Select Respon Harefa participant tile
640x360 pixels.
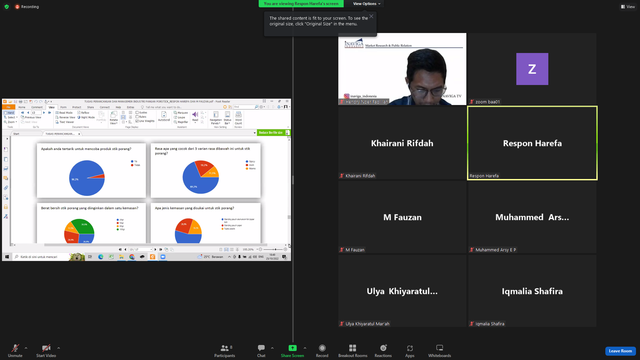[x=532, y=143]
